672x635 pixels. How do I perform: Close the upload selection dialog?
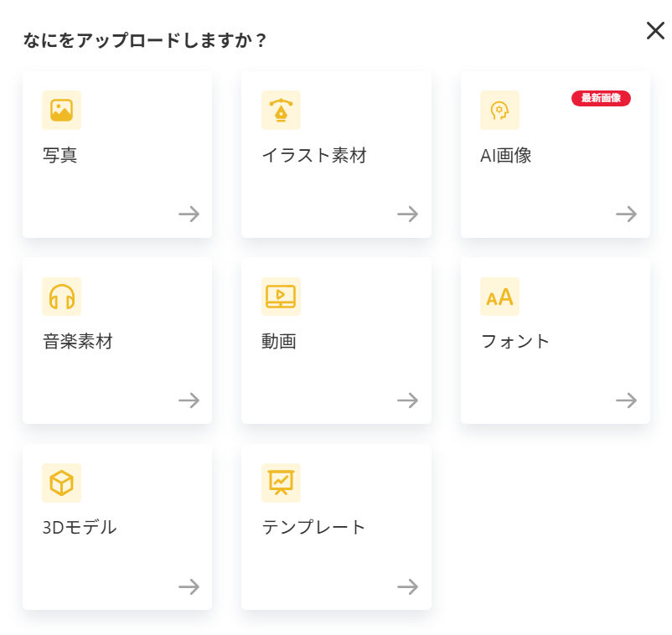click(655, 31)
